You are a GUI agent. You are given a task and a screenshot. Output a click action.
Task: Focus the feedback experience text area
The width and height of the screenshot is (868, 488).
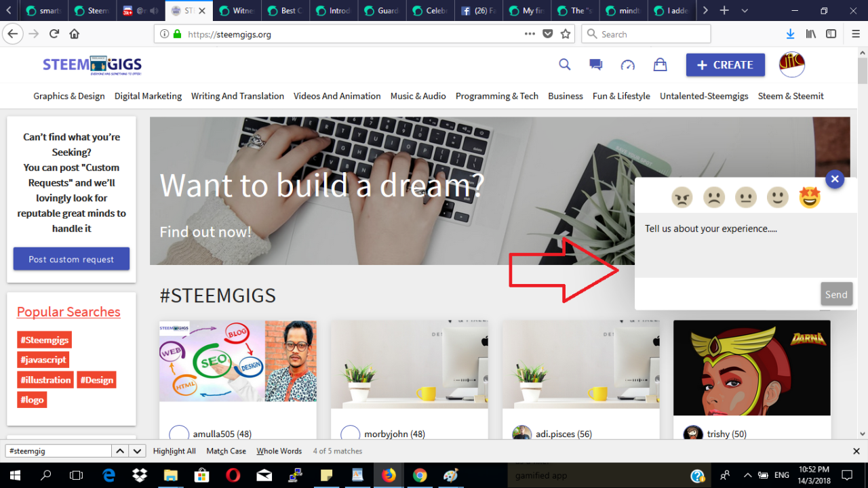click(x=746, y=246)
